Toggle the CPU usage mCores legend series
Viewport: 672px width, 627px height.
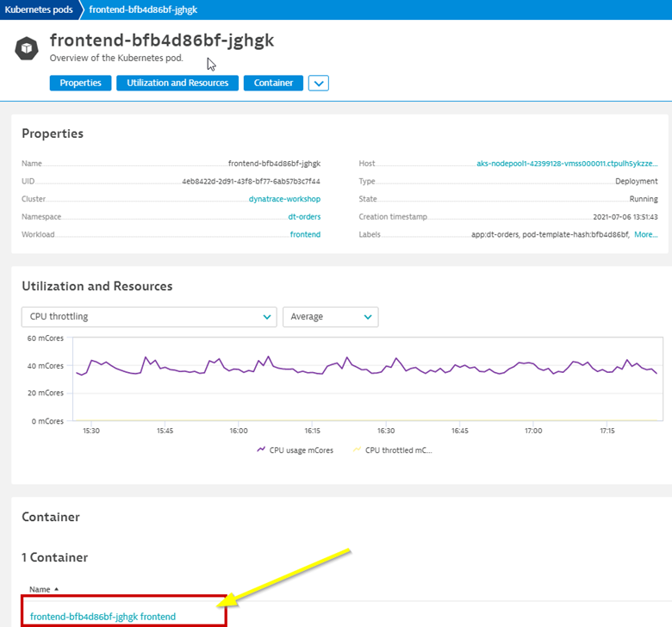click(x=296, y=450)
